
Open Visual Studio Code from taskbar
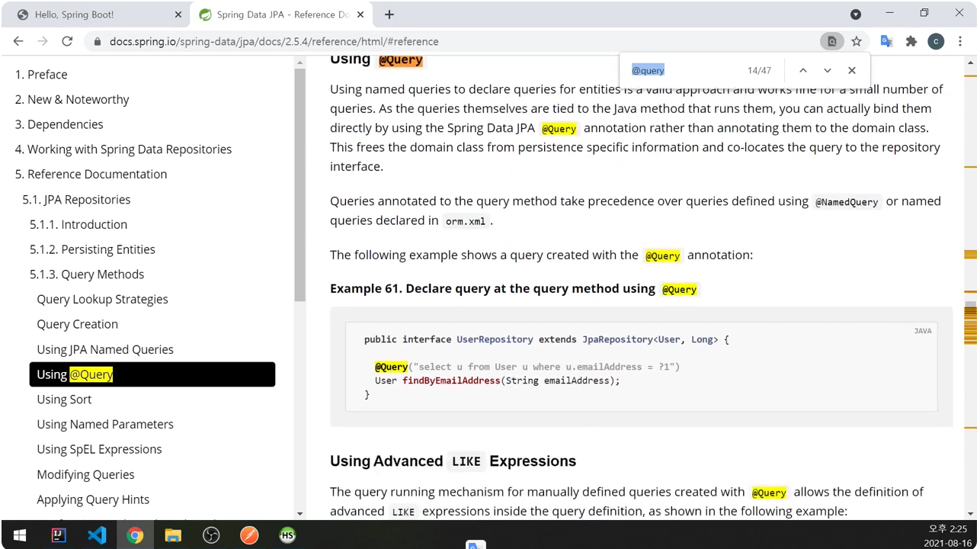tap(97, 535)
